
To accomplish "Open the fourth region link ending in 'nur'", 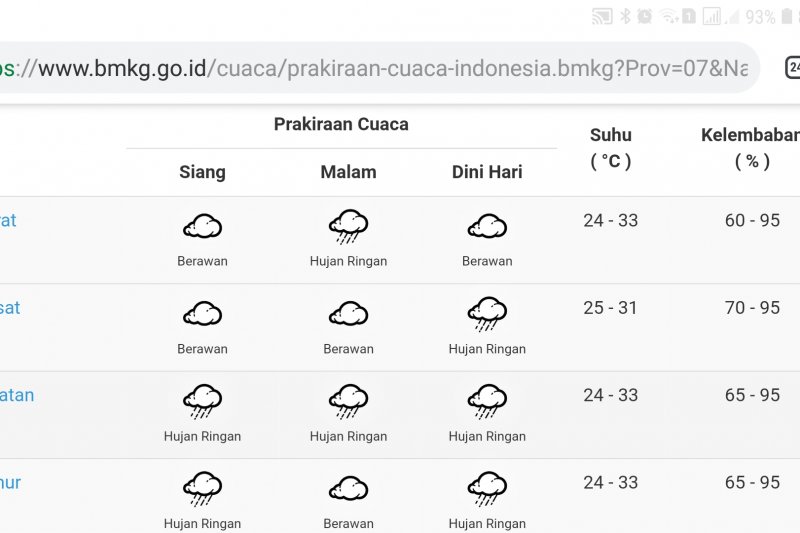I will coord(10,483).
